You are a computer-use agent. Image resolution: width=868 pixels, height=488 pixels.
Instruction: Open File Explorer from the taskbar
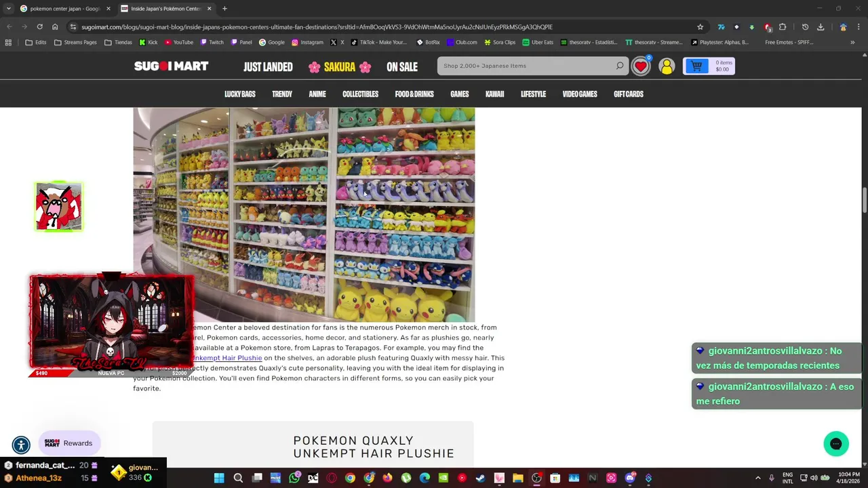tap(518, 478)
